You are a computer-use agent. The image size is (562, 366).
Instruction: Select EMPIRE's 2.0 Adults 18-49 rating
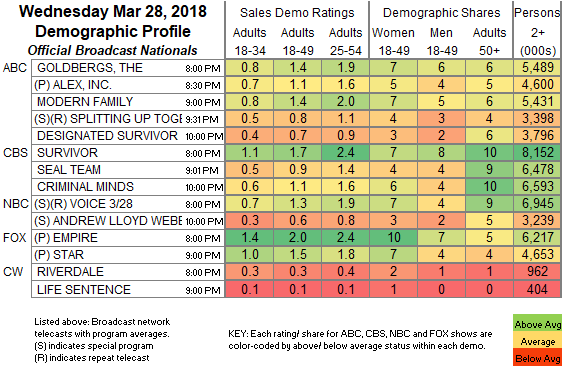pos(297,238)
